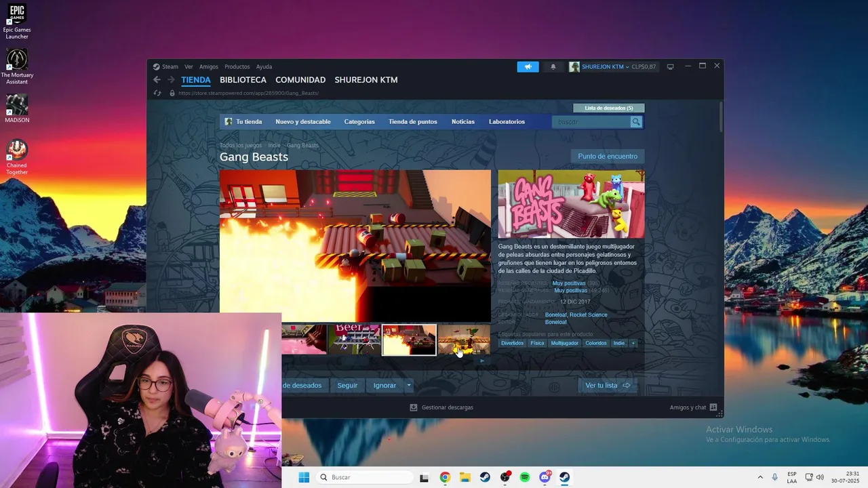The width and height of the screenshot is (868, 488).
Task: Open Epic Games Launcher desktop shortcut
Action: coord(17,21)
